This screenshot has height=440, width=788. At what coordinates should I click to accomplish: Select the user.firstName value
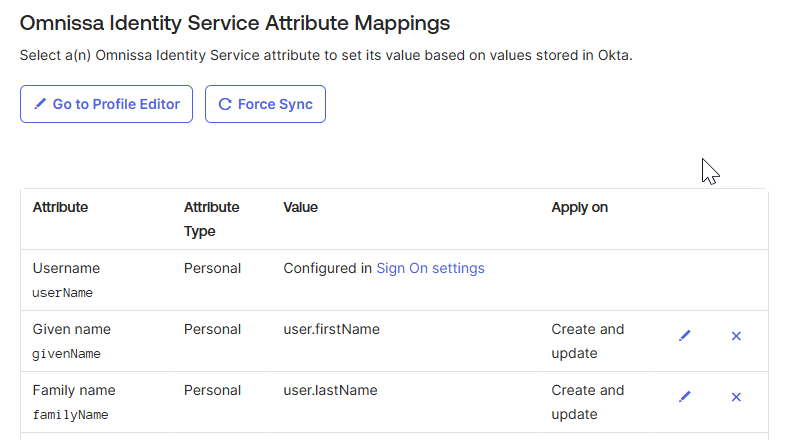click(x=332, y=329)
